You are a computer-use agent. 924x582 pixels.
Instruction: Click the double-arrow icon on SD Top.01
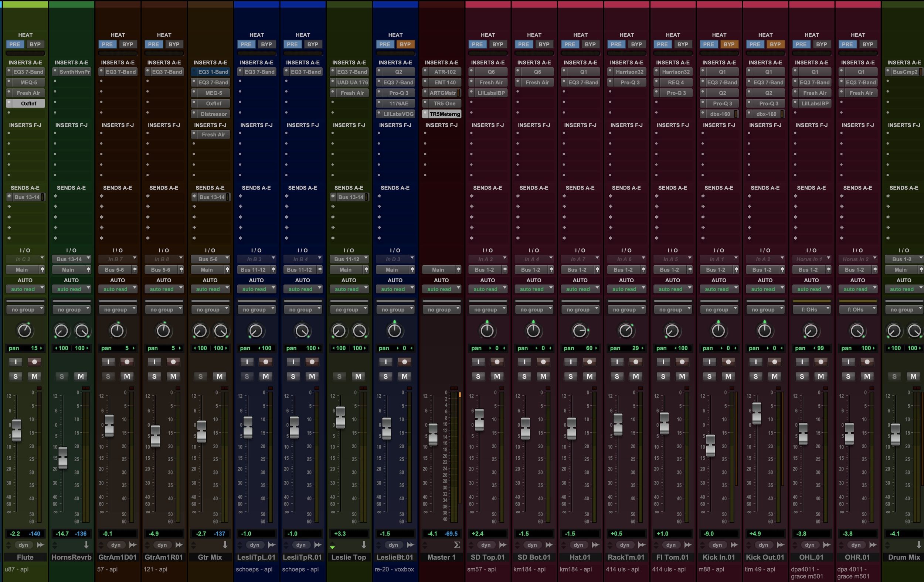[503, 545]
